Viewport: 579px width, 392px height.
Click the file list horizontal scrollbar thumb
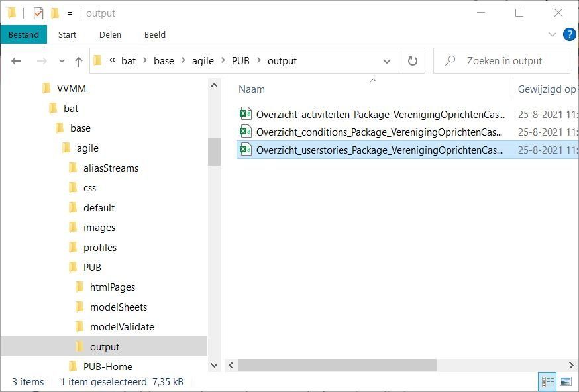pyautogui.click(x=337, y=366)
